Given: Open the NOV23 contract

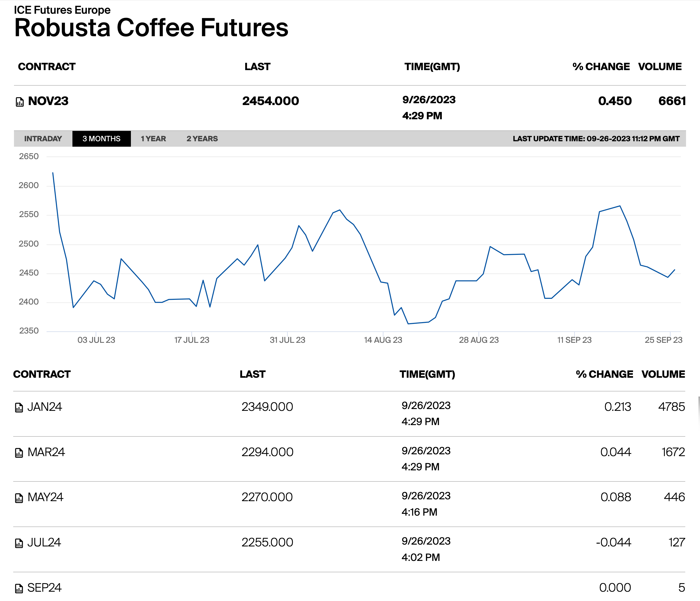Looking at the screenshot, I should point(48,101).
